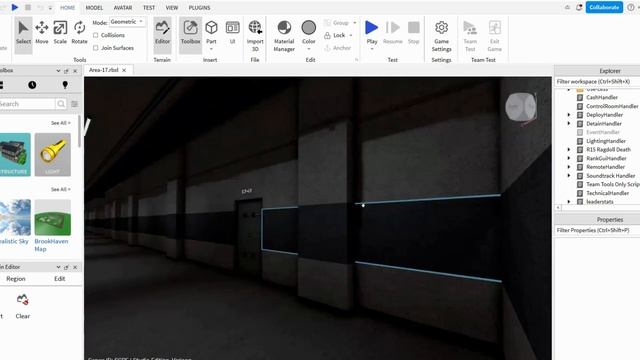Click the Clear terrain tool
Screen dimensions: 640x360
pos(22,305)
